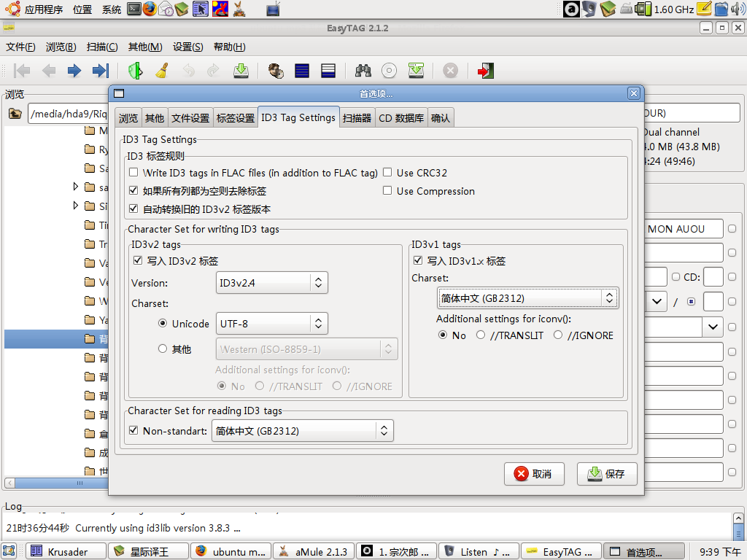Open the binoculars search icon
Screen dimensions: 747x560
(x=363, y=71)
